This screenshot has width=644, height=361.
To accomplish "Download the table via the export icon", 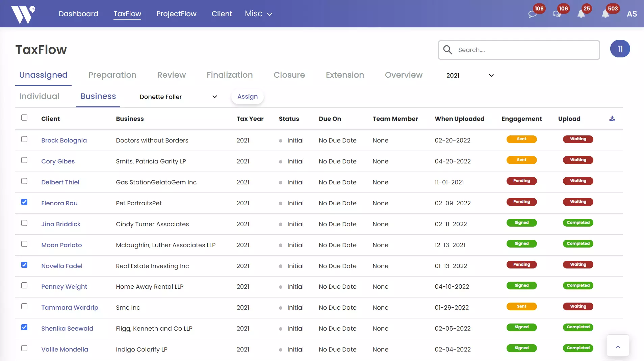I will pos(612,119).
